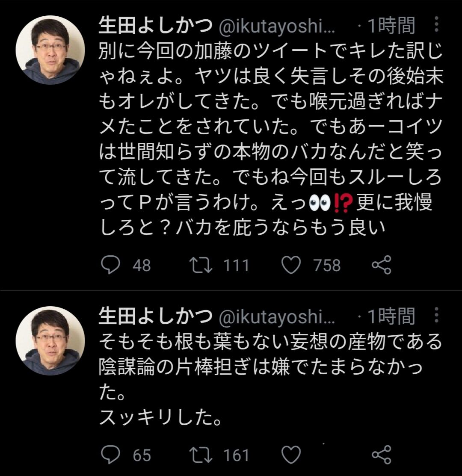This screenshot has height=476, width=462.
Task: Reply to the second tweet with 65 replies
Action: 110,455
